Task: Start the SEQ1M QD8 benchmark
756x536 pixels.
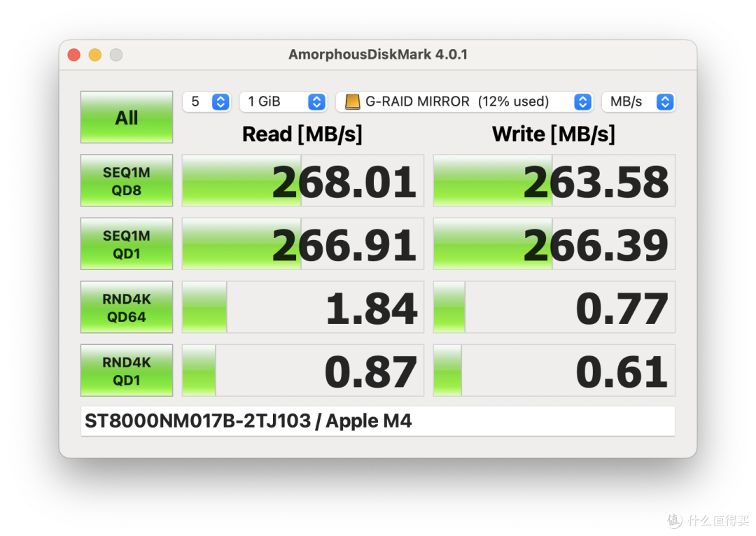Action: pyautogui.click(x=126, y=181)
